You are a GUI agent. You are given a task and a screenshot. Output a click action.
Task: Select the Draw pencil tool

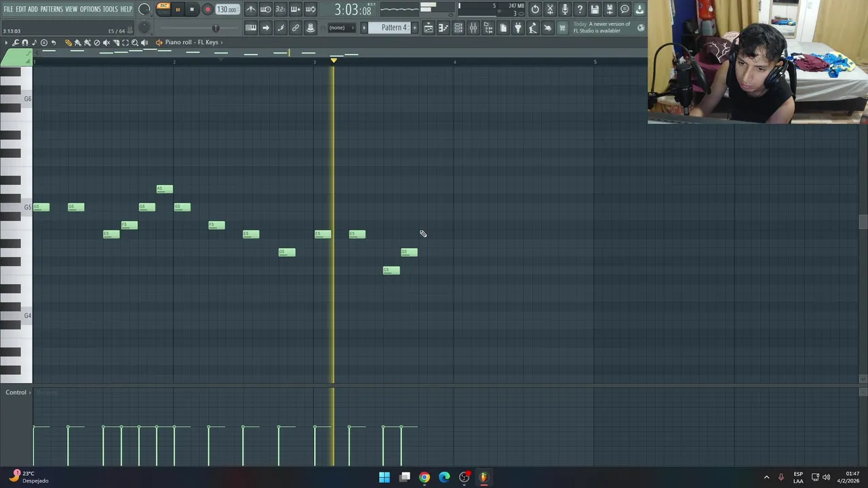tap(68, 42)
